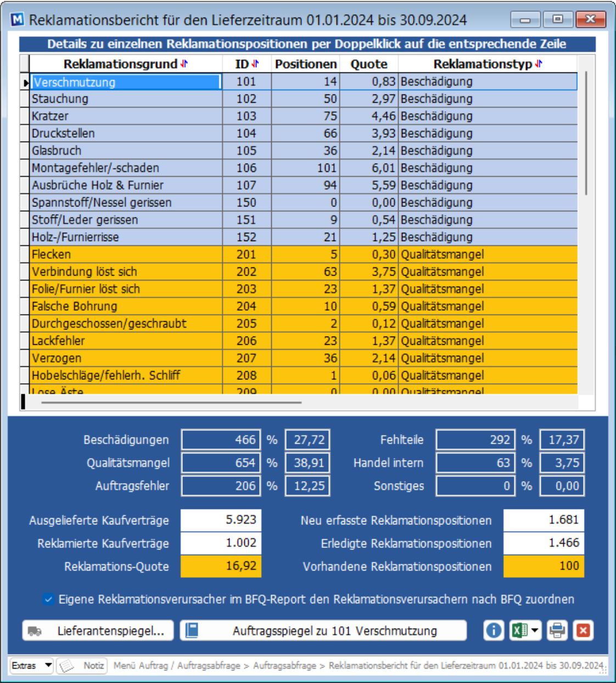Click the Reklamations-Quote value field
Viewport: 616px width, 683px height.
click(x=221, y=566)
